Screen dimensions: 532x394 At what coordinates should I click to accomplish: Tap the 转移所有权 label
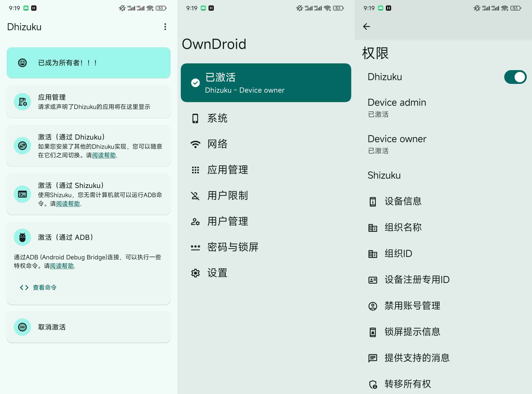tap(408, 384)
